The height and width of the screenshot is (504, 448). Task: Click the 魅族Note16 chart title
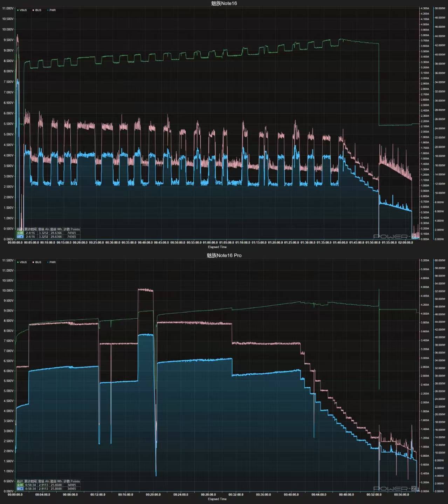coord(224,3)
